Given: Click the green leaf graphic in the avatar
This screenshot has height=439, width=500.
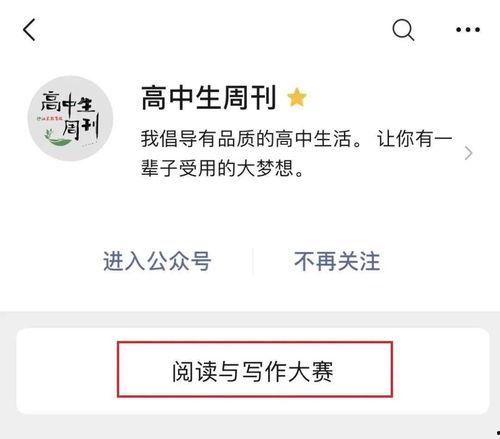Looking at the screenshot, I should click(x=58, y=138).
